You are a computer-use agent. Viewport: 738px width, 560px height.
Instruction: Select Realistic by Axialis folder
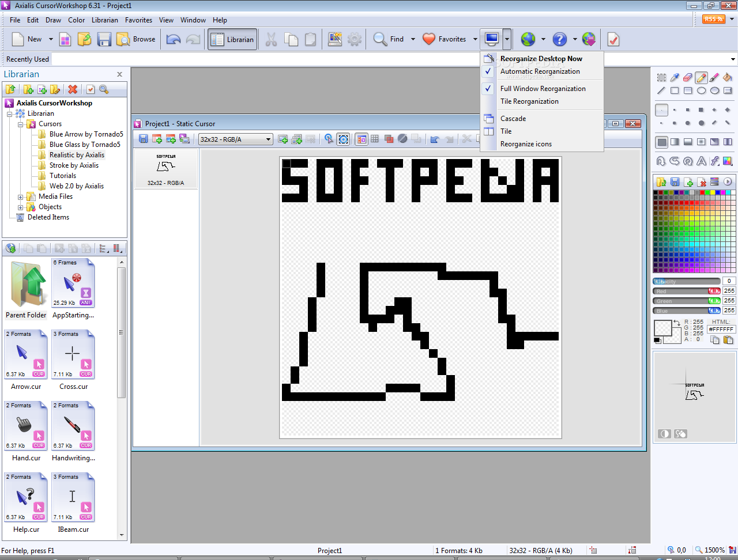[77, 155]
